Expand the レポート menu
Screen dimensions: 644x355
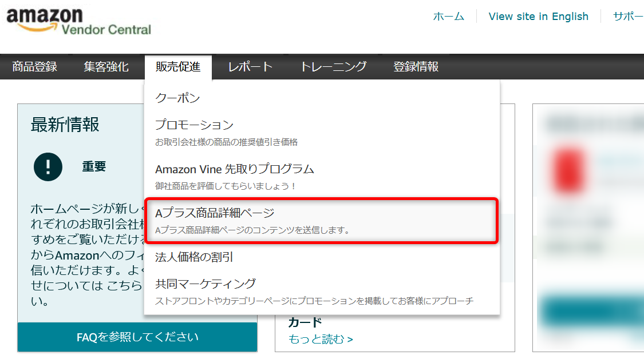[x=250, y=66]
